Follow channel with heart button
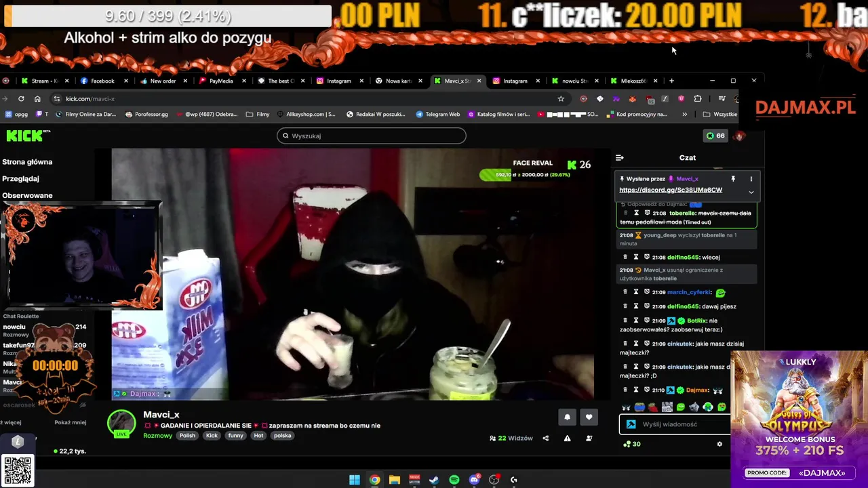 tap(589, 418)
